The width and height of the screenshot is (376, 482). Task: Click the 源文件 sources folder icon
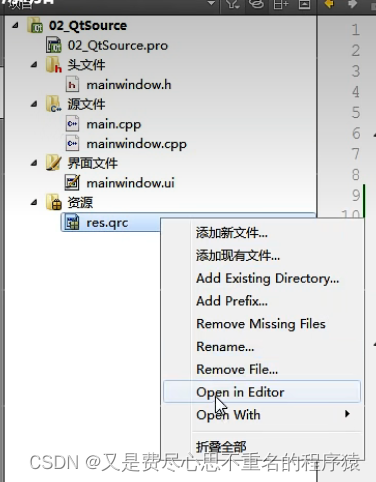[x=54, y=104]
